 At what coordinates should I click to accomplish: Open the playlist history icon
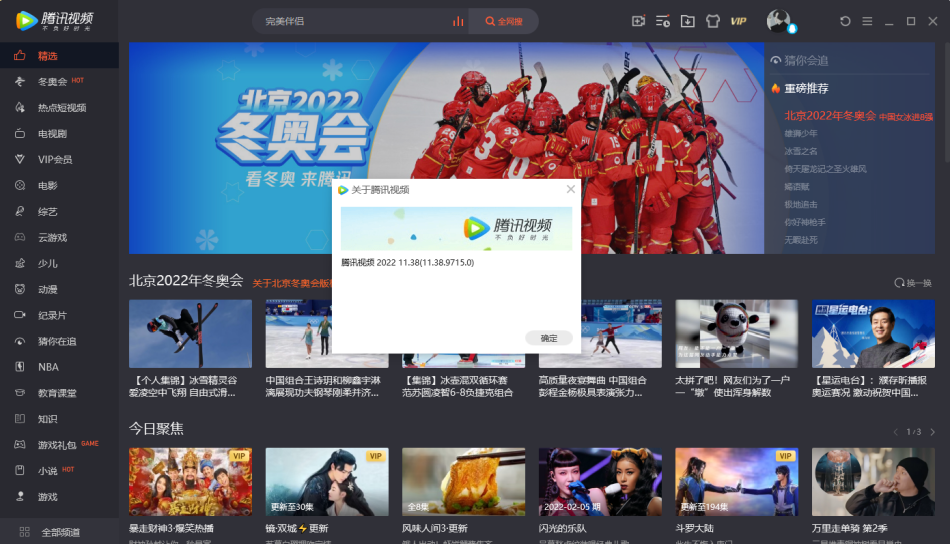[663, 21]
